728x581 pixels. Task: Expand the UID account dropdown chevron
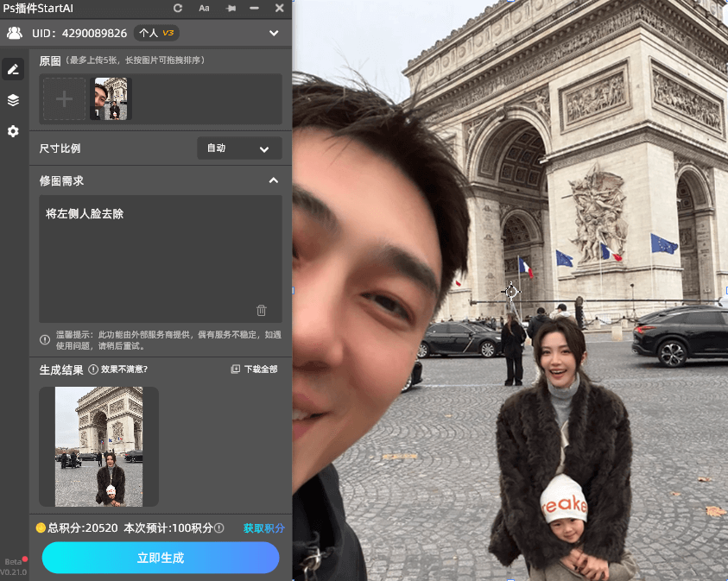click(274, 33)
